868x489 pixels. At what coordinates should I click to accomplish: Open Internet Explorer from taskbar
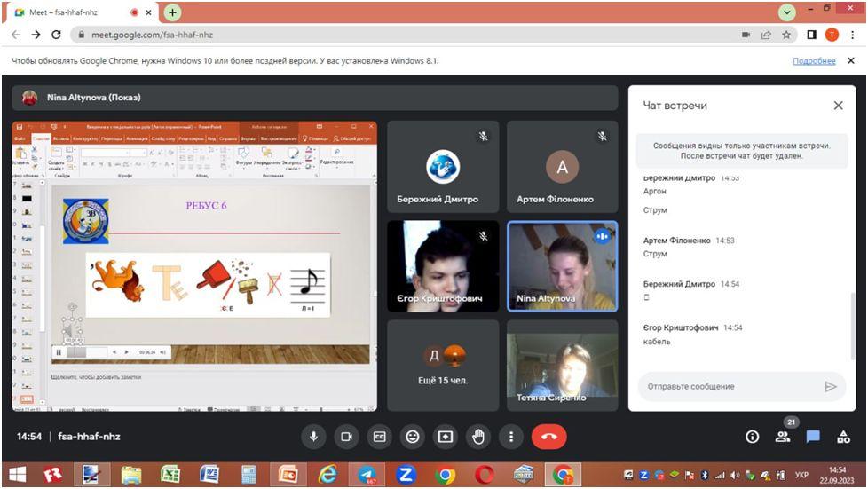tap(327, 475)
